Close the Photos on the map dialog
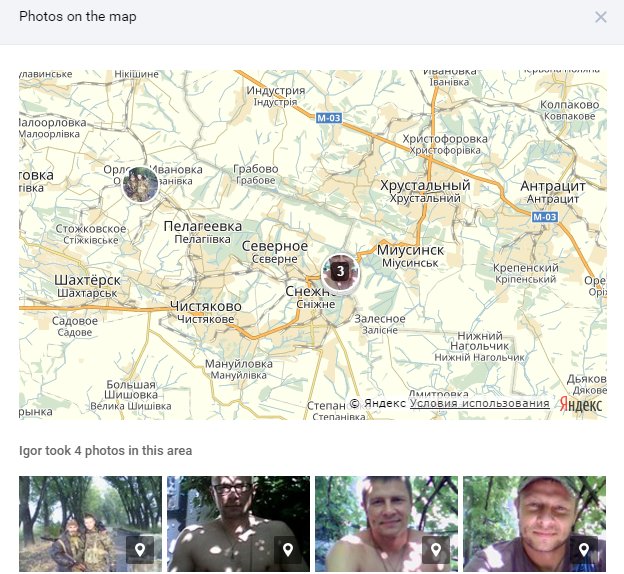 [601, 17]
